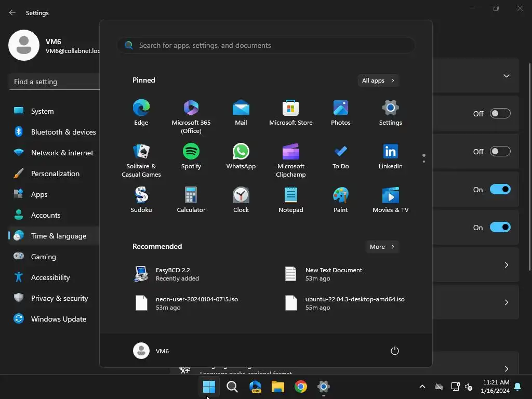Expand the collapsed top Settings section chevron

(506, 76)
